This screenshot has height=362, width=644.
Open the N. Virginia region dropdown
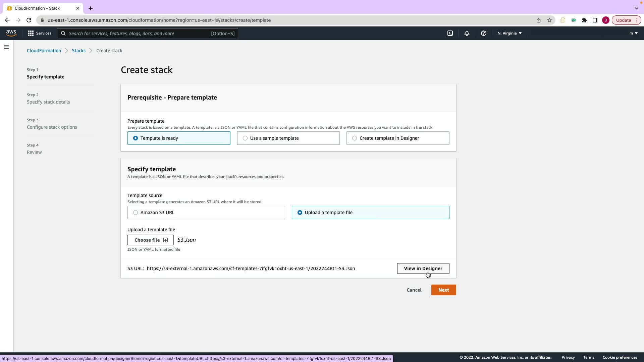(x=509, y=33)
